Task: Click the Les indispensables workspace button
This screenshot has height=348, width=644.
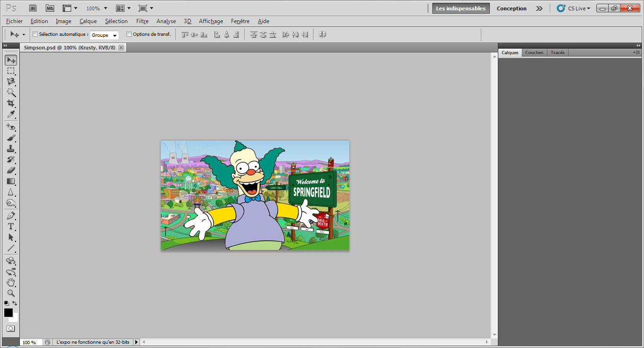Action: (x=461, y=8)
